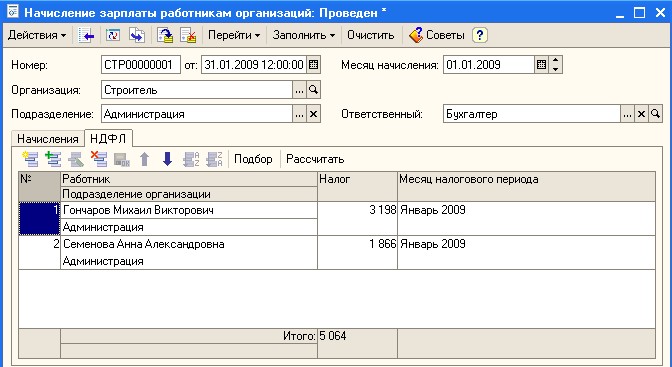Clear the Подразделение field with X
This screenshot has width=672, height=367.
coord(314,114)
